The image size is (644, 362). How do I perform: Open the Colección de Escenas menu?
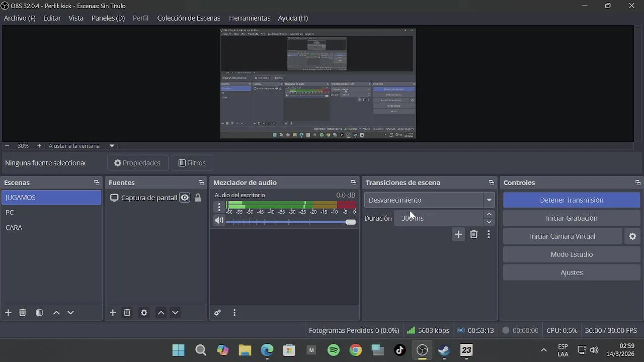[x=189, y=18]
